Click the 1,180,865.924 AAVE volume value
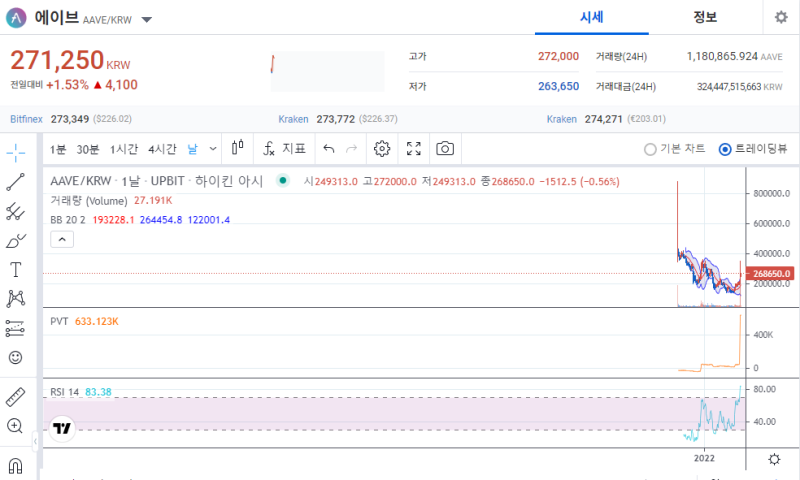800x480 pixels. pyautogui.click(x=734, y=56)
